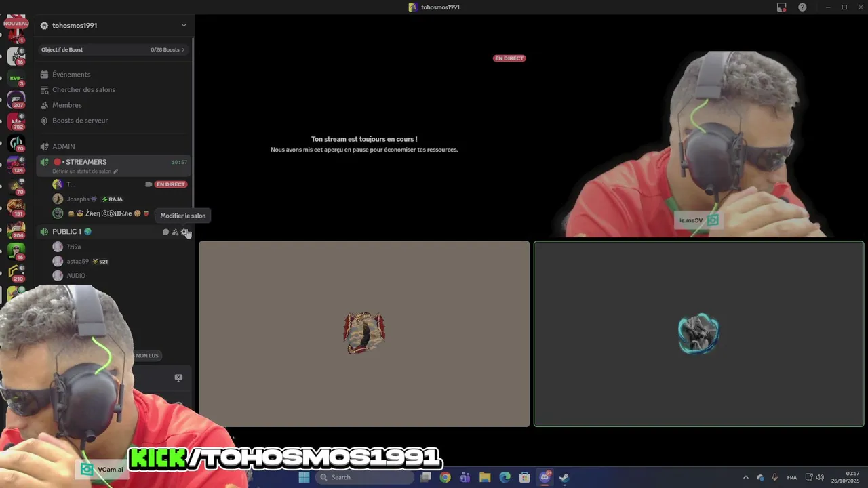868x488 pixels.
Task: Click the system tray microphone icon
Action: coord(774,477)
